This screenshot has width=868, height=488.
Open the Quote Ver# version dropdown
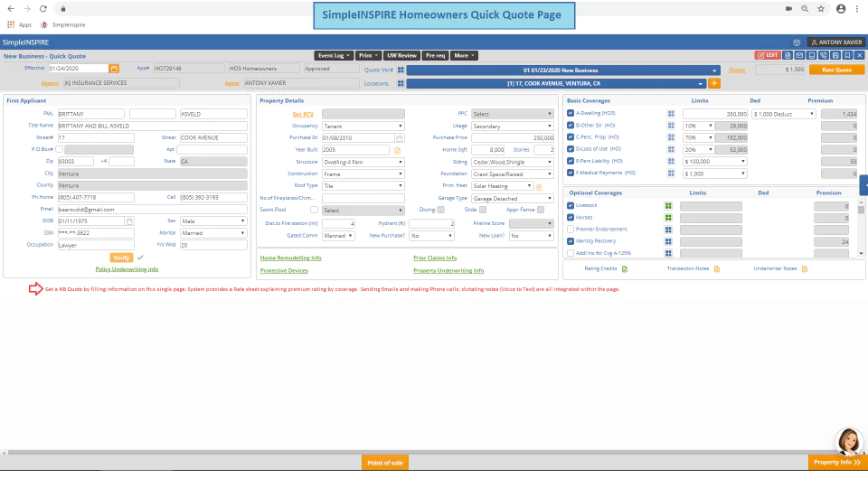(x=563, y=70)
